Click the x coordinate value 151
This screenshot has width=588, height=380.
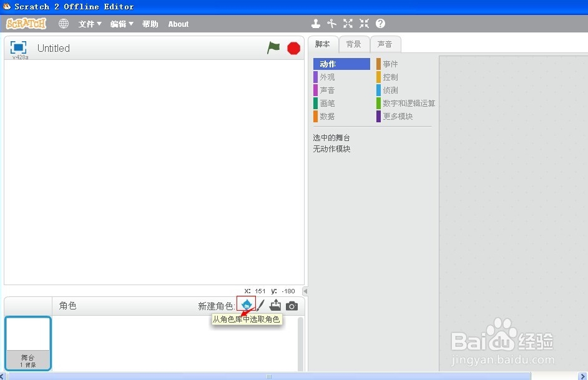(x=260, y=291)
